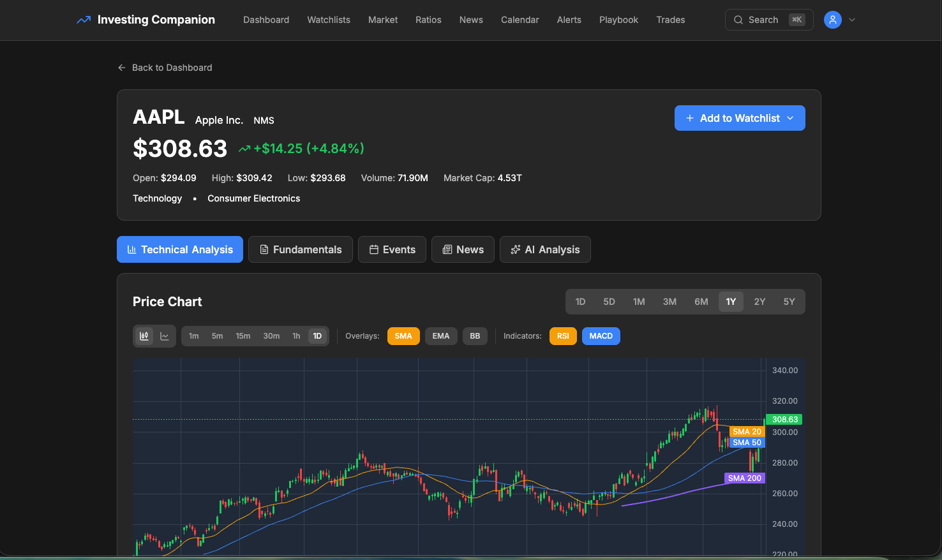Set chart range to 3M
Image resolution: width=942 pixels, height=560 pixels.
point(669,302)
